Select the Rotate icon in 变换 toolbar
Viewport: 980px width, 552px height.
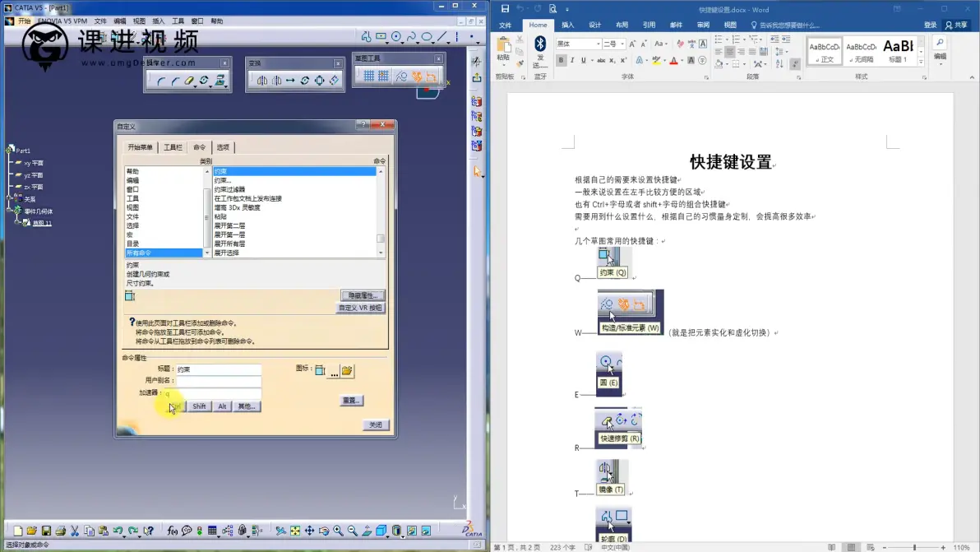[x=305, y=81]
